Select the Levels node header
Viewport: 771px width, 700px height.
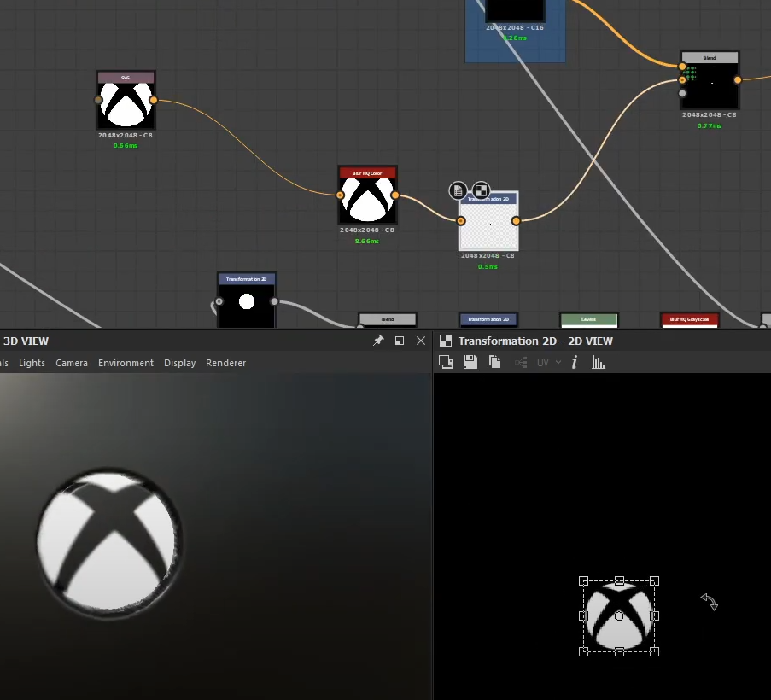click(588, 319)
